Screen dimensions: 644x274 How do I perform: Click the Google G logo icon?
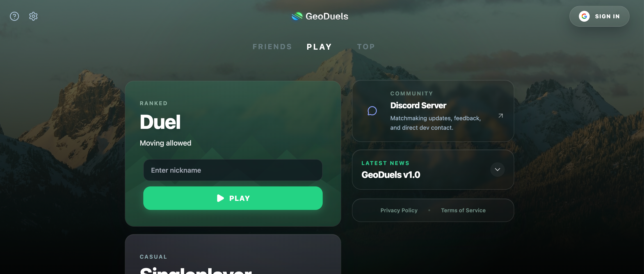click(x=584, y=16)
